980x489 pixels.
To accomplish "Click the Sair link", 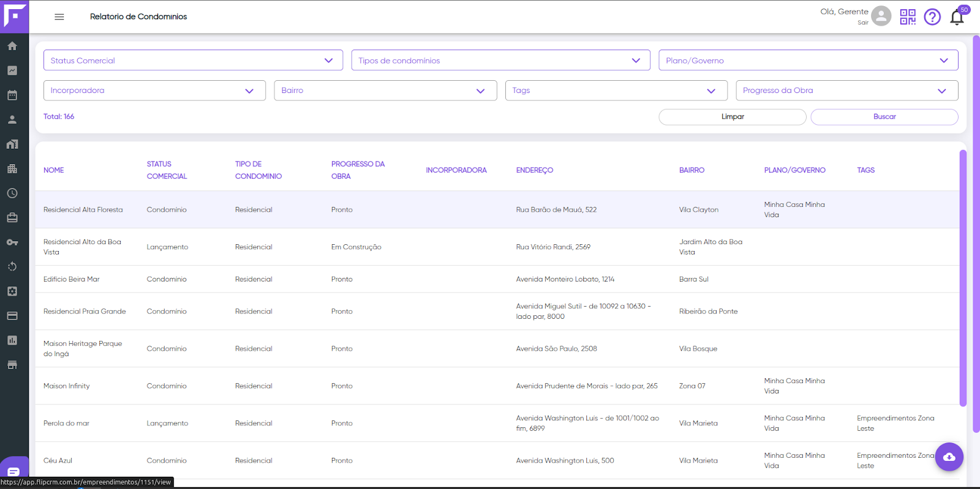I will pos(862,23).
